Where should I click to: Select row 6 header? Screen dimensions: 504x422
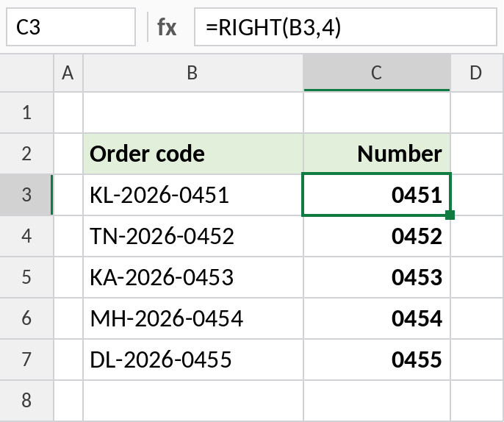[x=26, y=318]
